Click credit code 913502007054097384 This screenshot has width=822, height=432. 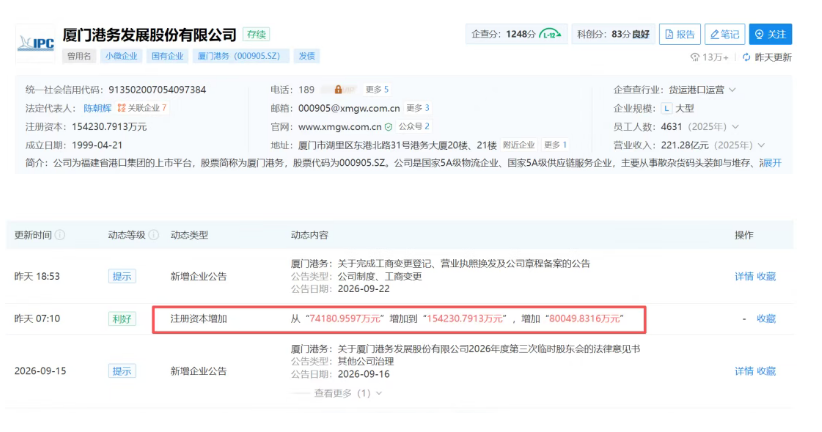click(157, 90)
